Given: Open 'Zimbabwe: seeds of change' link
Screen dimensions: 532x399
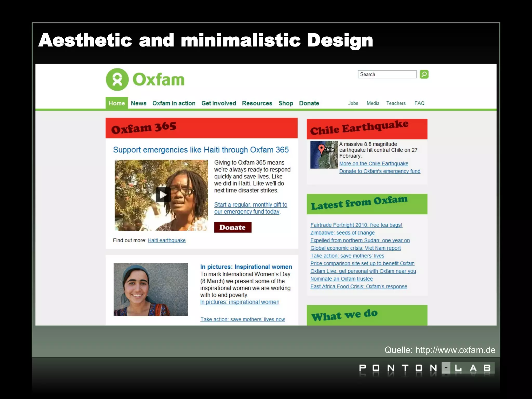Looking at the screenshot, I should point(342,233).
